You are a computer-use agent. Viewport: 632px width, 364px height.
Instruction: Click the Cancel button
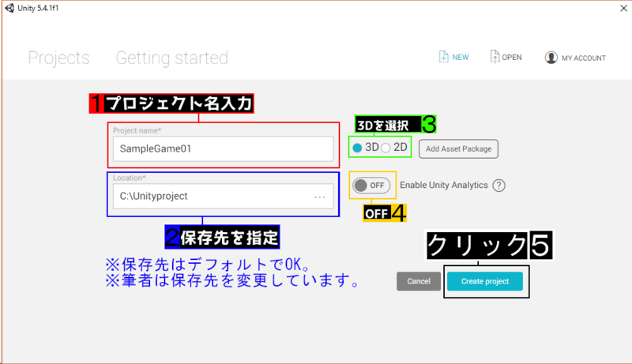click(419, 281)
